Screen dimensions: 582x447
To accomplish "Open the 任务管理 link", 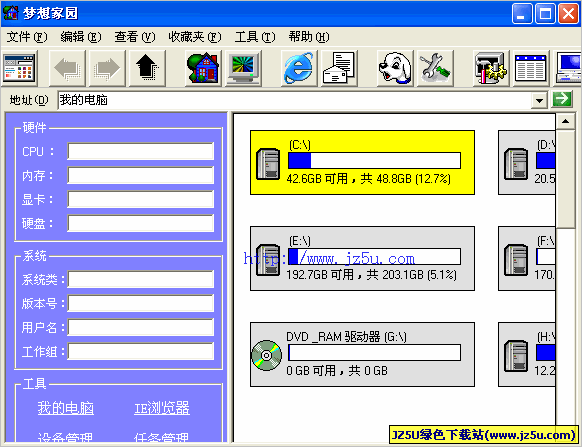I will (162, 437).
